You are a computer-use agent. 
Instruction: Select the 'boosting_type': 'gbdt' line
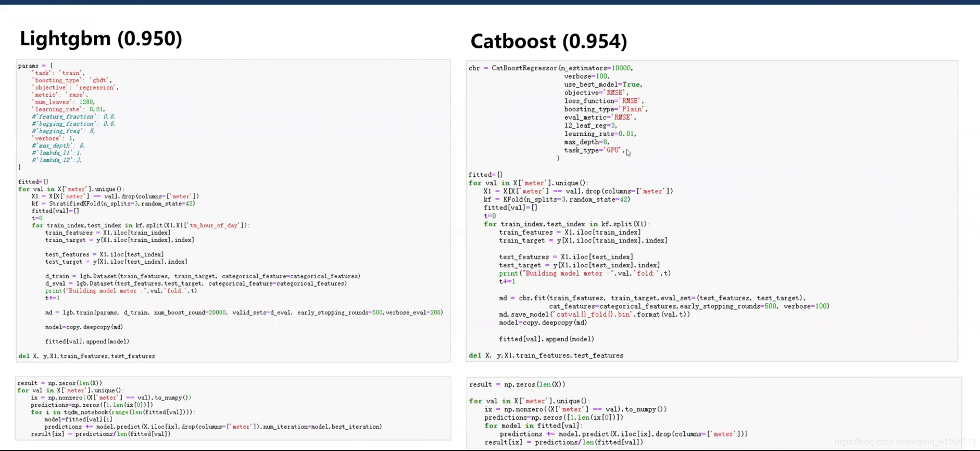[71, 81]
